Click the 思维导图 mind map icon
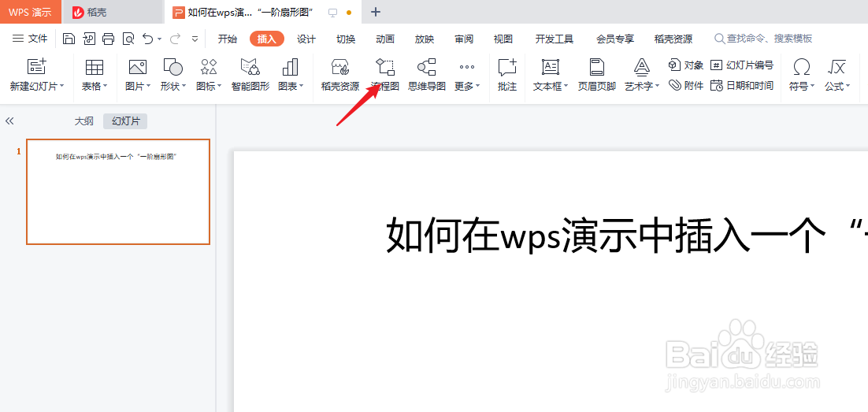The height and width of the screenshot is (412, 868). (x=426, y=67)
